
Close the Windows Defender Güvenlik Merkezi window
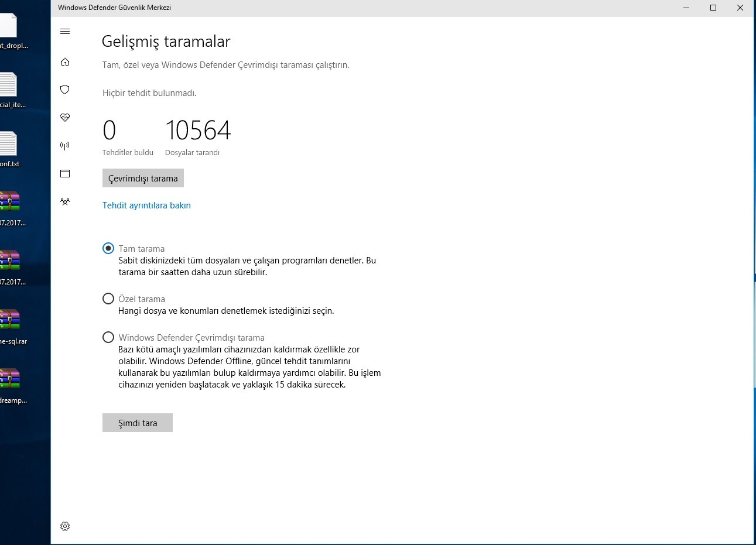(740, 8)
